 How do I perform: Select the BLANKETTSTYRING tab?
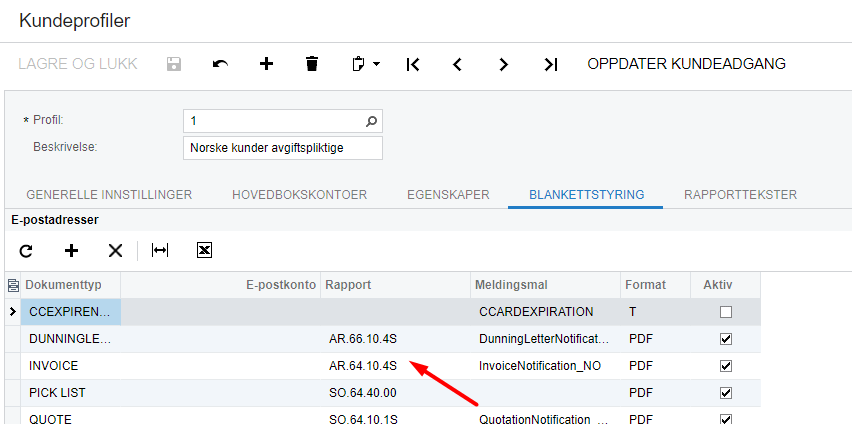click(587, 195)
